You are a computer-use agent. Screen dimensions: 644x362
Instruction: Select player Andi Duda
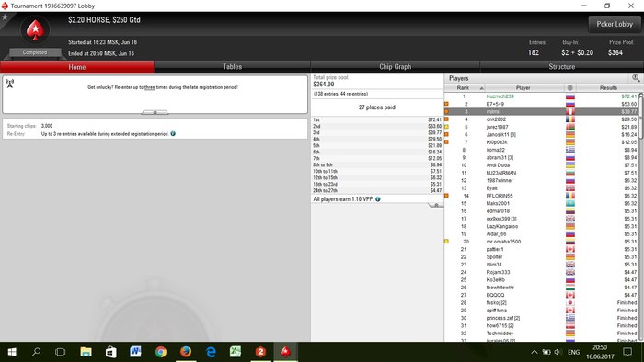click(x=498, y=165)
